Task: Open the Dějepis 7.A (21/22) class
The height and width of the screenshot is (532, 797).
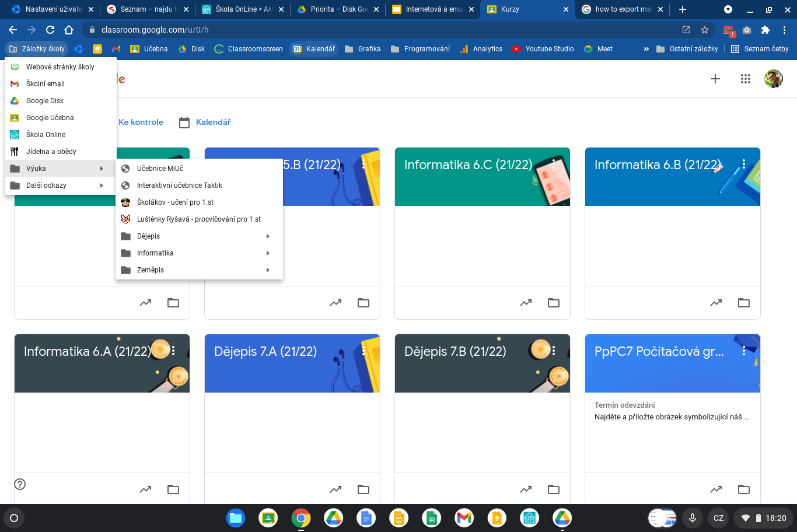Action: tap(265, 352)
